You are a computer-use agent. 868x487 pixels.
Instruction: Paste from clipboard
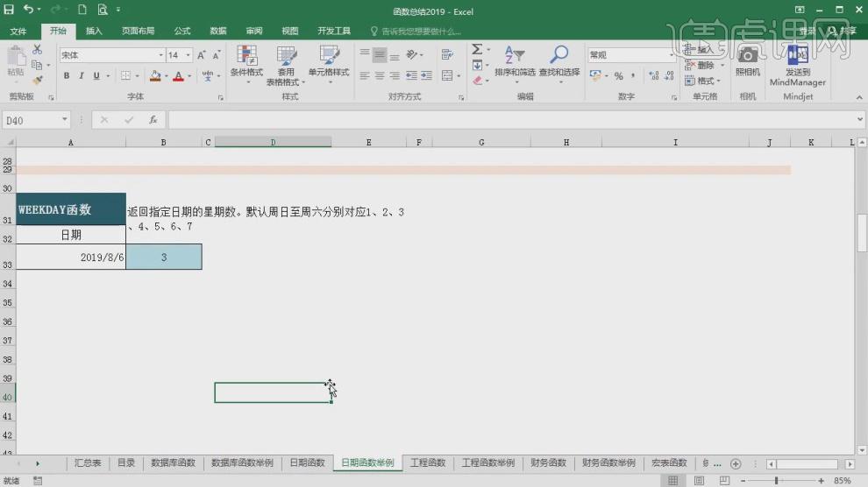pos(16,62)
